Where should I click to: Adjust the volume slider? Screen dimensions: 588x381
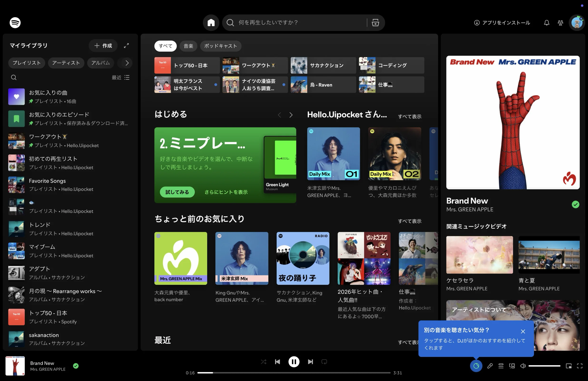coord(544,366)
